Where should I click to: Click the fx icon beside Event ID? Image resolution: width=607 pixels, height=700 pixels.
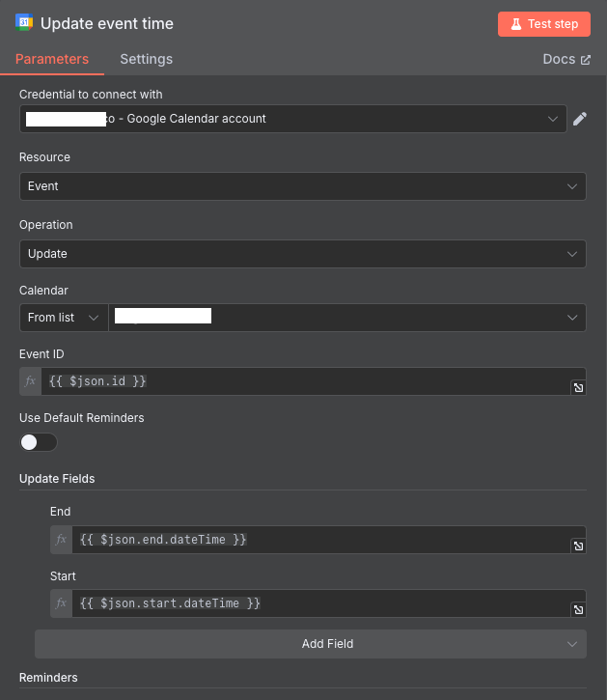click(x=30, y=381)
